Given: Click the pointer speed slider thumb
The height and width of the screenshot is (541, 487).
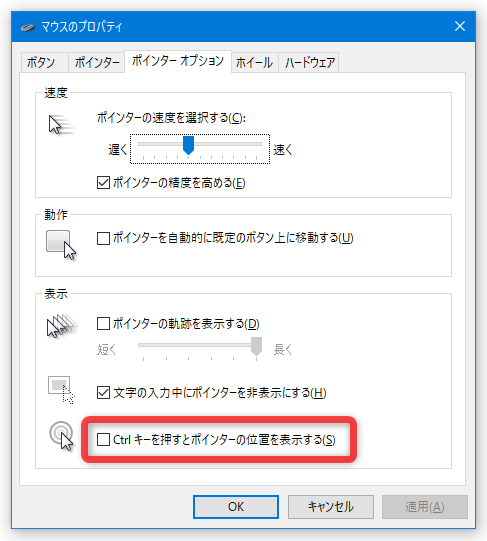Looking at the screenshot, I should [x=188, y=145].
